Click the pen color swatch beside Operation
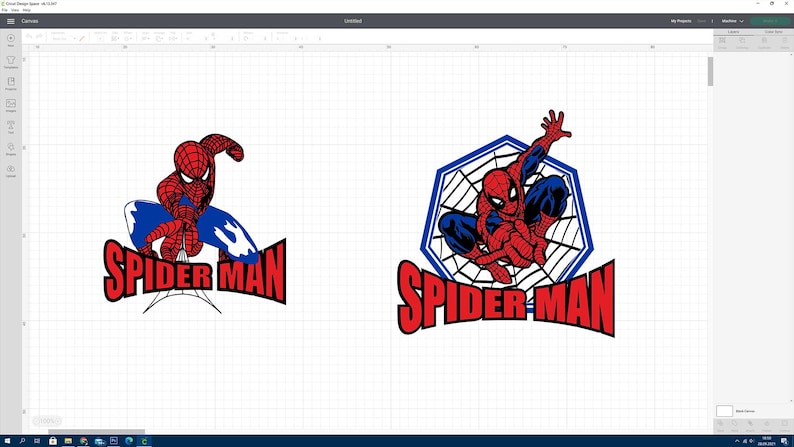This screenshot has height=447, width=794. (x=82, y=38)
